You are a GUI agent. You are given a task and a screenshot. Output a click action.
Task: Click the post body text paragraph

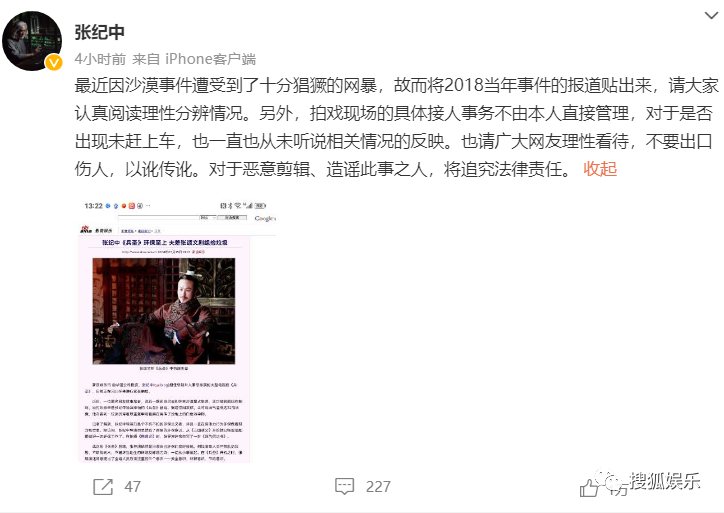coord(397,127)
